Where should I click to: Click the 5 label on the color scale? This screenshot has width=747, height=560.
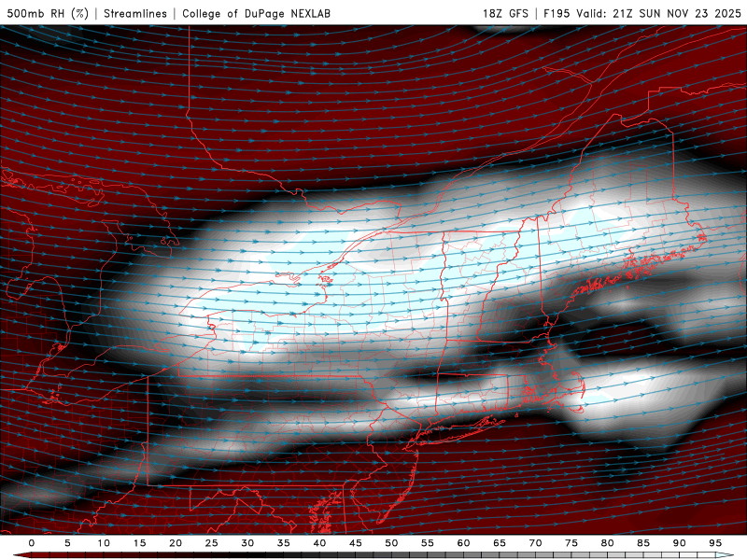click(67, 543)
